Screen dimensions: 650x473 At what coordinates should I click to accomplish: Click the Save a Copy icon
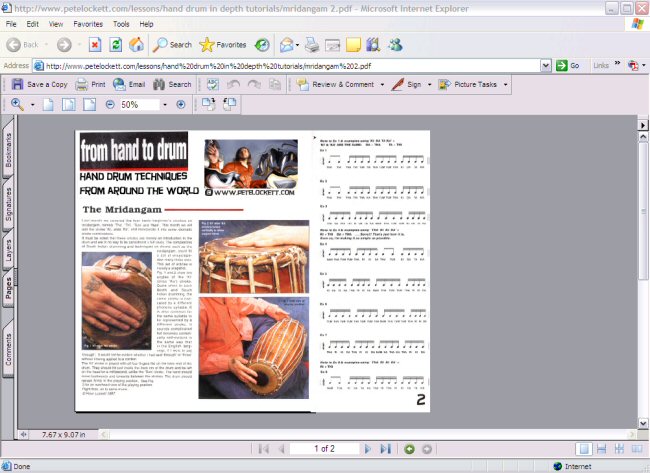tap(16, 85)
